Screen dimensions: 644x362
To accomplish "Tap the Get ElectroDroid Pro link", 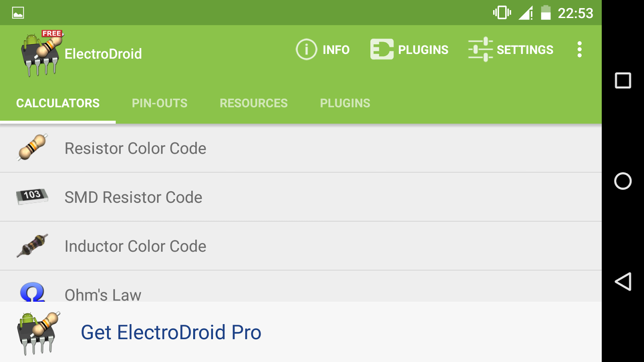I will pos(171,332).
